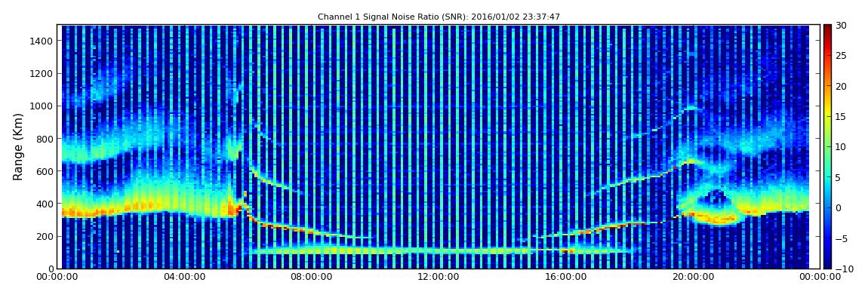Click colorbar tick label 25
Image resolution: width=868 pixels, height=307 pixels.
pos(842,56)
